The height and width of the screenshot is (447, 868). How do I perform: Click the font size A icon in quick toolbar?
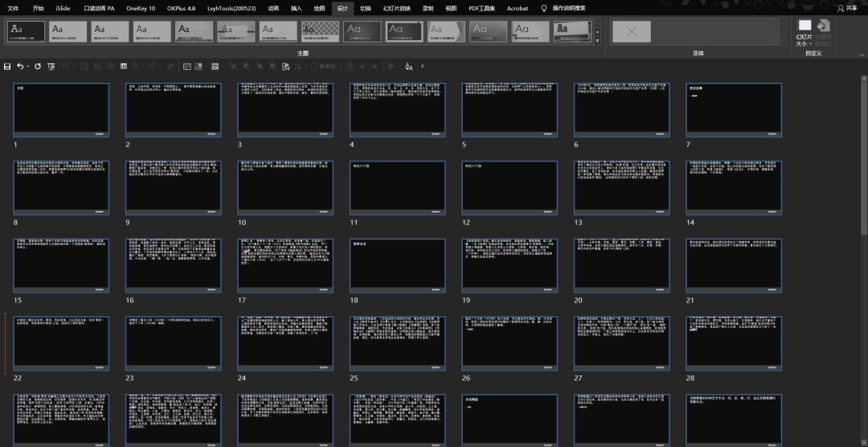(x=409, y=67)
